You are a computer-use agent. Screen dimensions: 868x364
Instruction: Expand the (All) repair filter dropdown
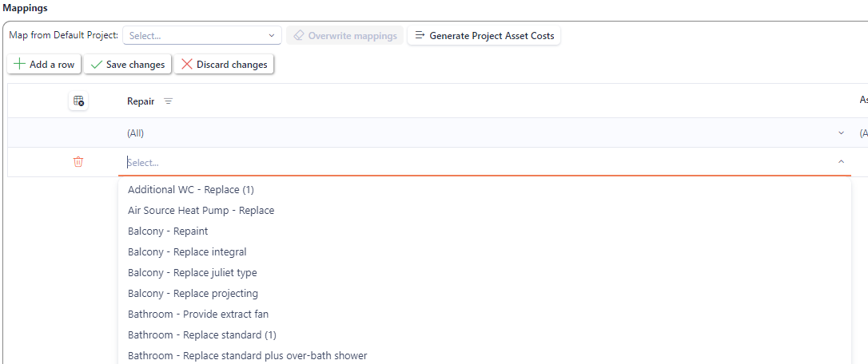[x=841, y=133]
